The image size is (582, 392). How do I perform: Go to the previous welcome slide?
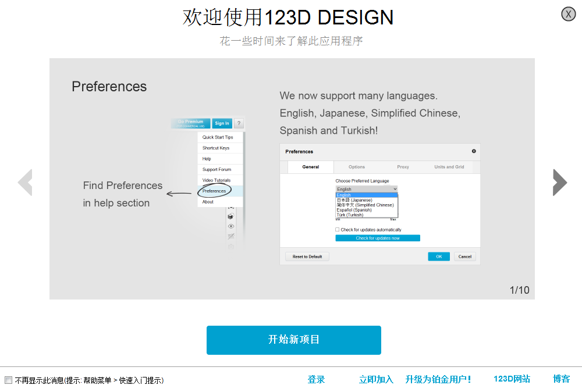(x=25, y=183)
